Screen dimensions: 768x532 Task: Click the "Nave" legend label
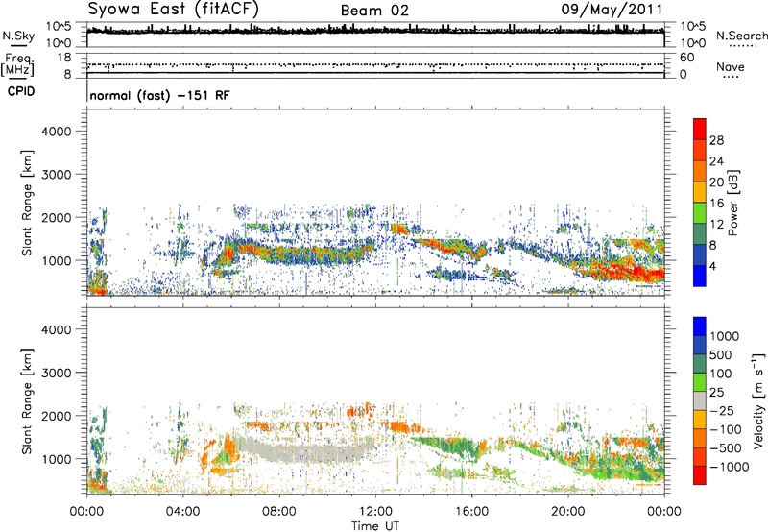(731, 66)
